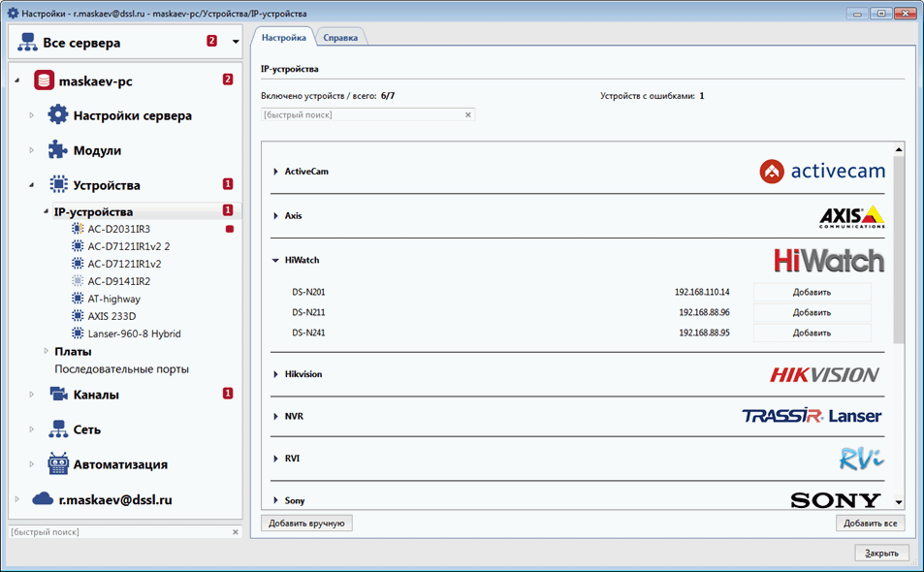Select the Настройка tab
Viewport: 924px width, 572px height.
[283, 37]
